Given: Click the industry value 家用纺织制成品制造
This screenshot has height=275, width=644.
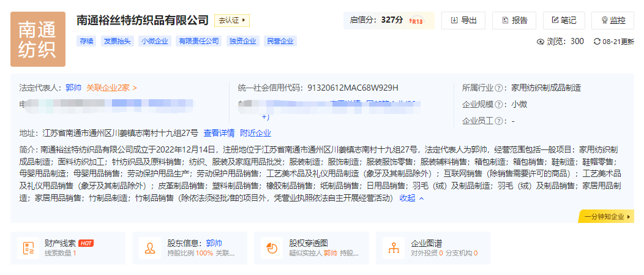Looking at the screenshot, I should pyautogui.click(x=546, y=88).
